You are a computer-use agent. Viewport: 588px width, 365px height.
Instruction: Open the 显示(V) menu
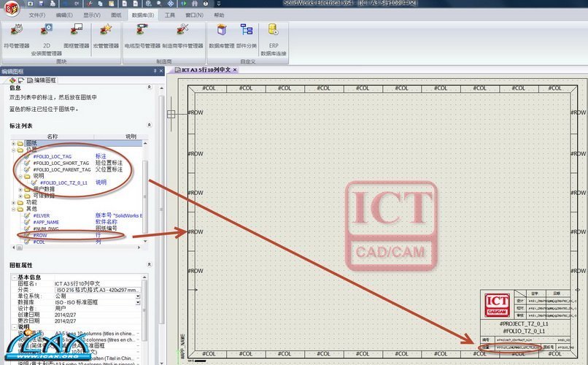tap(92, 15)
